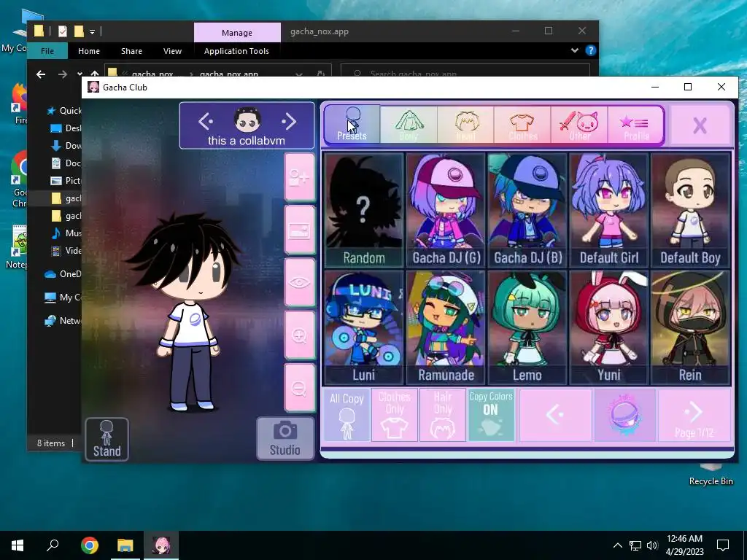The width and height of the screenshot is (747, 560).
Task: Click the properties checkmark icon in Explorer title bar
Action: [x=63, y=31]
